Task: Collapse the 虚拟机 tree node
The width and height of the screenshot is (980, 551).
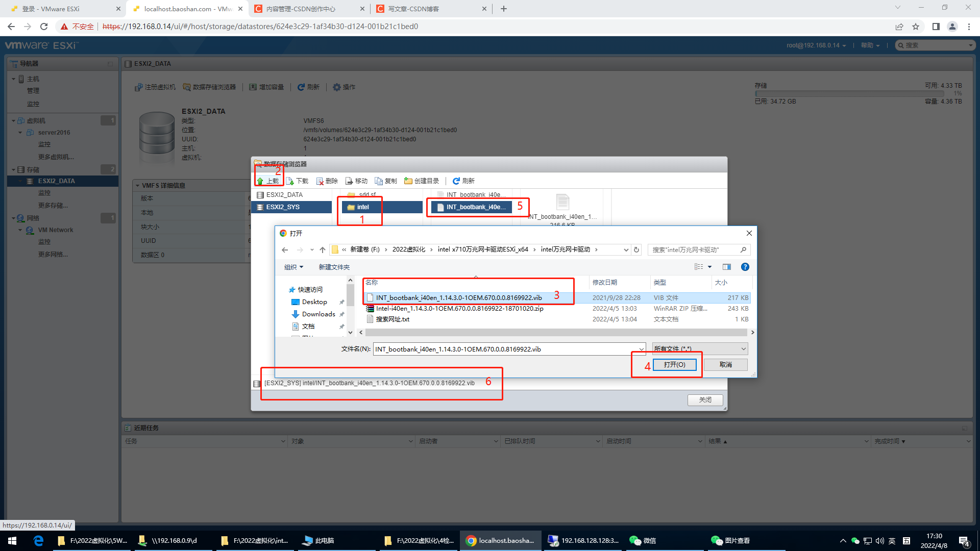Action: coord(13,121)
